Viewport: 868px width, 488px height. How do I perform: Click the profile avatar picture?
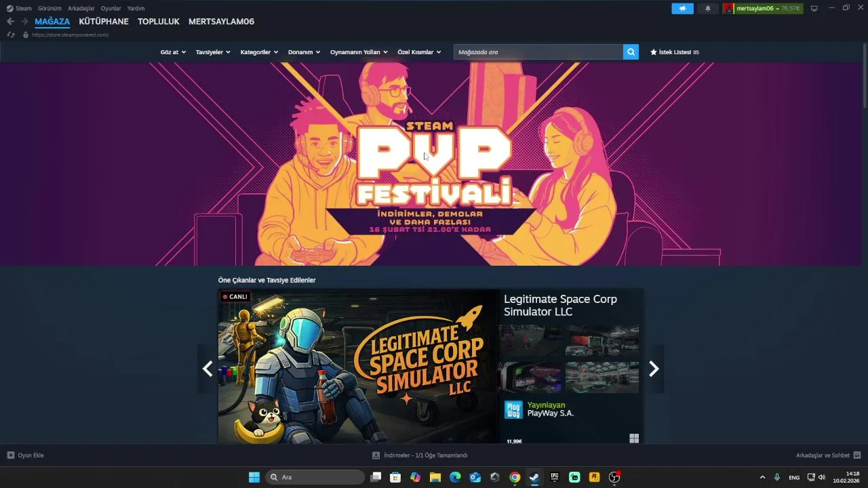click(x=728, y=8)
